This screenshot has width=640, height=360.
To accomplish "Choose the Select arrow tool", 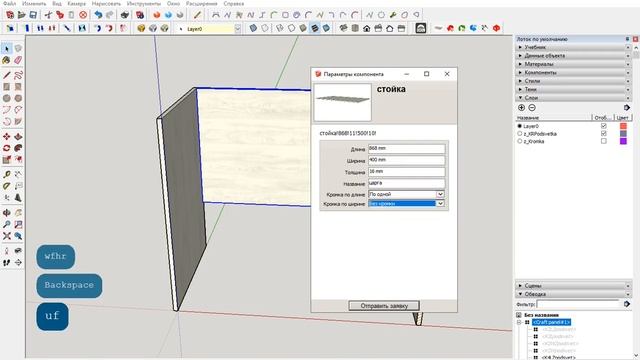I will point(7,49).
